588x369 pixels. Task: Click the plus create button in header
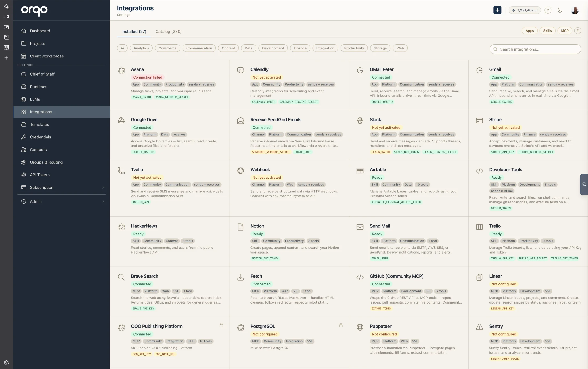497,10
